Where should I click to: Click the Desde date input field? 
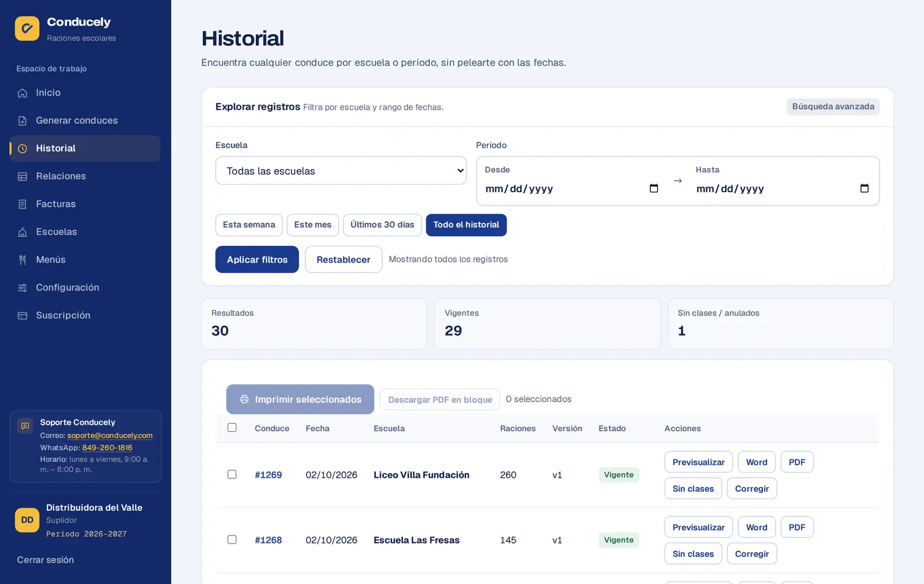(x=572, y=189)
